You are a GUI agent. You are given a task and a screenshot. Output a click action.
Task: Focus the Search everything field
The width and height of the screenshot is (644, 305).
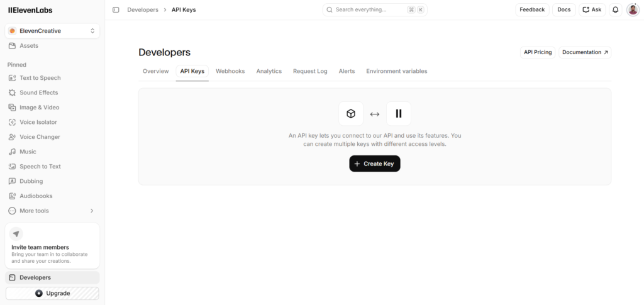click(375, 10)
